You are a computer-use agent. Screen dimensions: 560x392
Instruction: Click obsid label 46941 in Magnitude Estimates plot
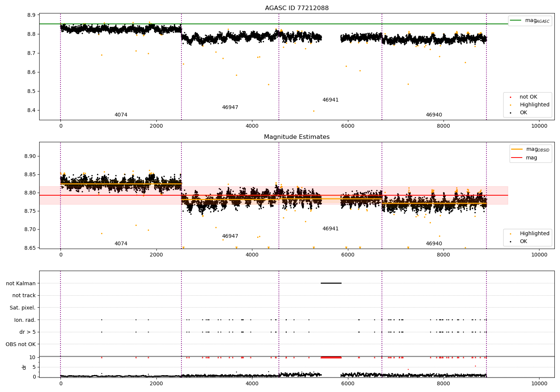[330, 229]
